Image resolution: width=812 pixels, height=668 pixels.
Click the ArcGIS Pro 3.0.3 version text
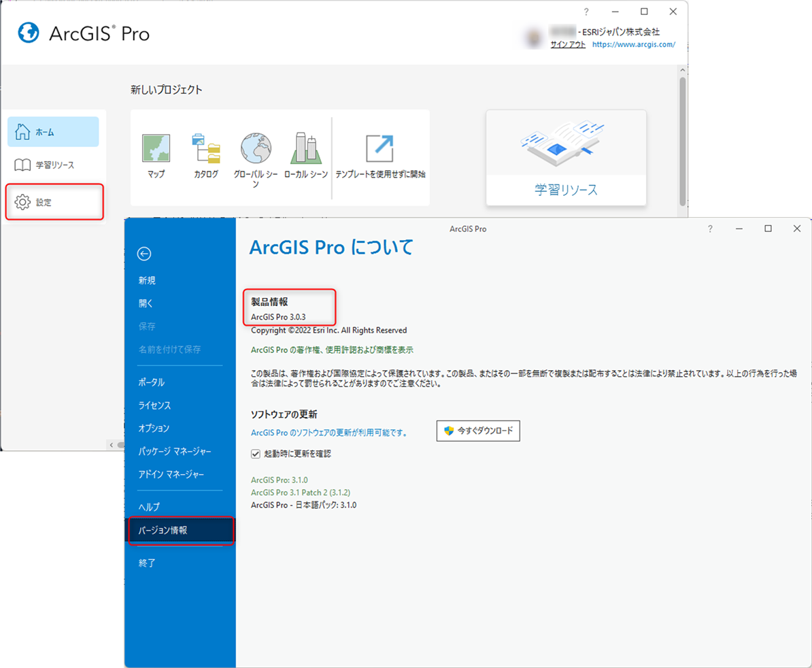coord(278,317)
